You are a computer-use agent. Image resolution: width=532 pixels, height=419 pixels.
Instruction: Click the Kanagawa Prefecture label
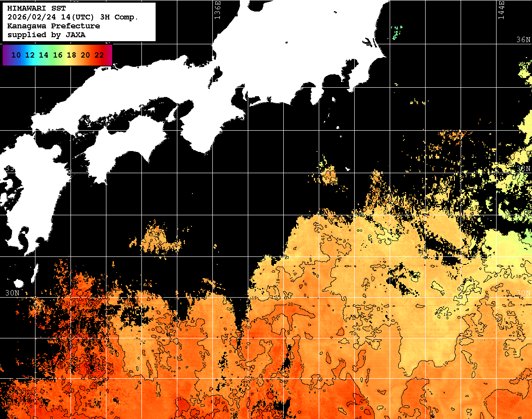click(53, 26)
